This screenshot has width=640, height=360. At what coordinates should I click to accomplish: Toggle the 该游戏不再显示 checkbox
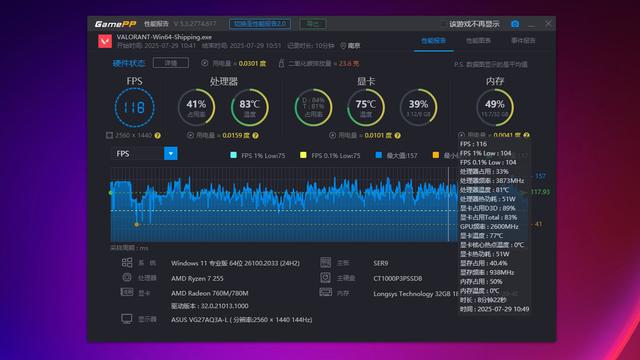click(x=444, y=24)
